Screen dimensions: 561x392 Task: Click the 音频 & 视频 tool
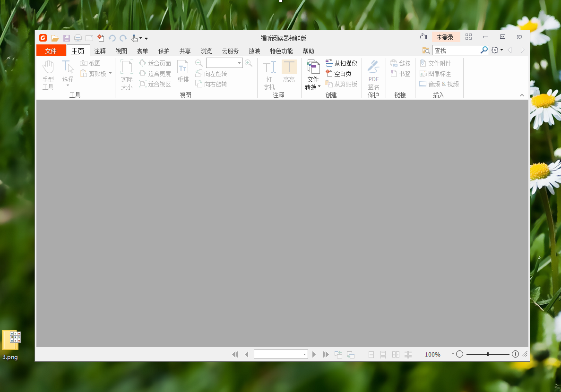440,84
